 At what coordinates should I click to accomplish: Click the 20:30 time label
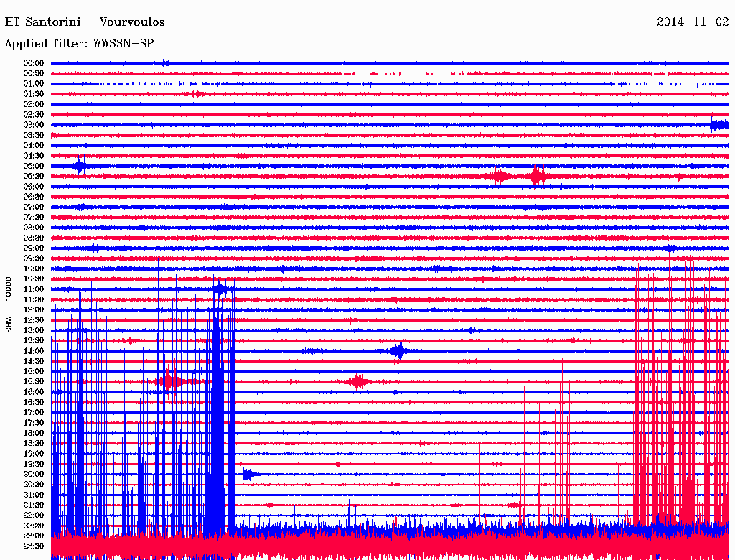(34, 485)
